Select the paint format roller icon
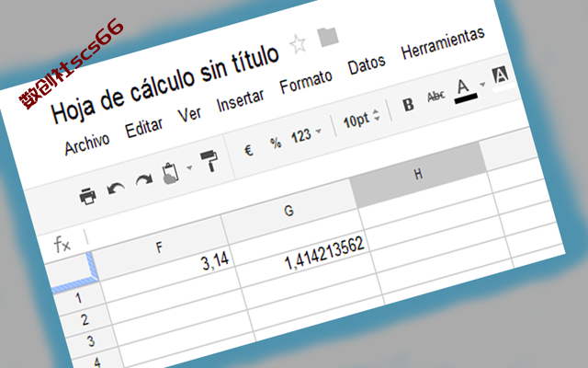The width and height of the screenshot is (588, 368). point(209,161)
